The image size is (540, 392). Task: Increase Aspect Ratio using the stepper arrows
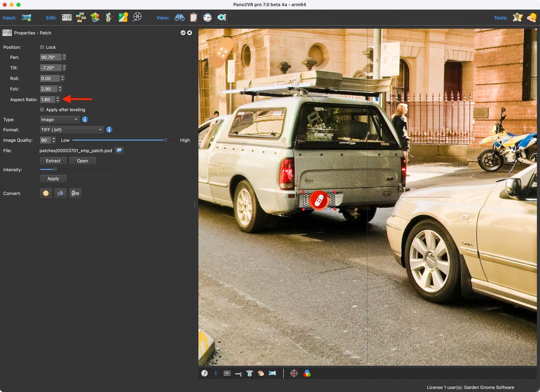pyautogui.click(x=58, y=98)
